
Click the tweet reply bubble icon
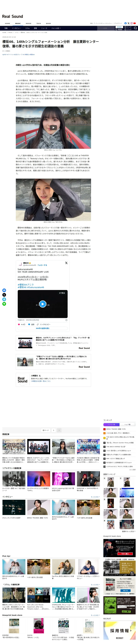[29, 324]
